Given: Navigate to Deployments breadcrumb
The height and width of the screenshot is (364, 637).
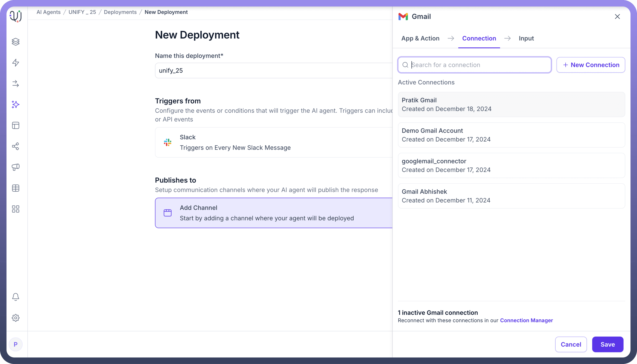Looking at the screenshot, I should (x=120, y=12).
